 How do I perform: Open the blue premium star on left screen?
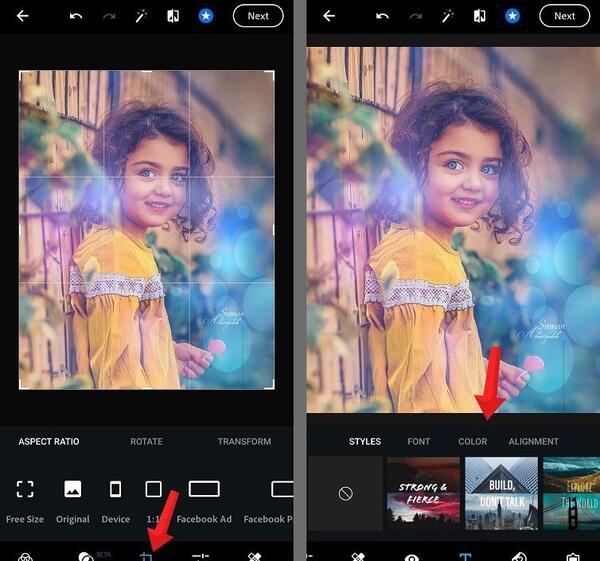pyautogui.click(x=205, y=16)
